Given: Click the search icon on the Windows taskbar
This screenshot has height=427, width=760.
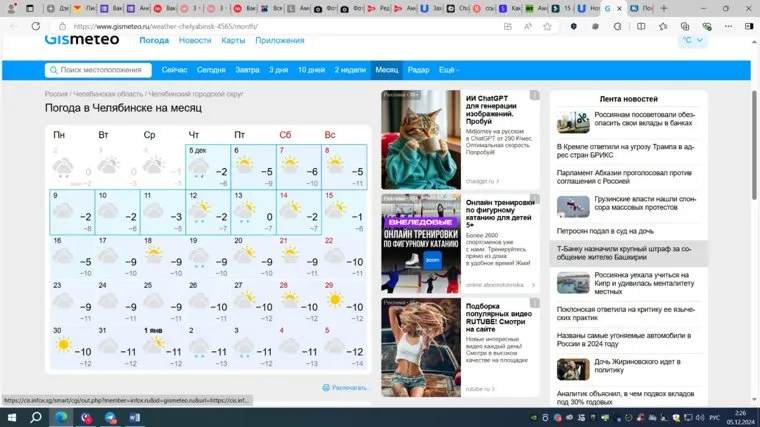Looking at the screenshot, I should 35,417.
